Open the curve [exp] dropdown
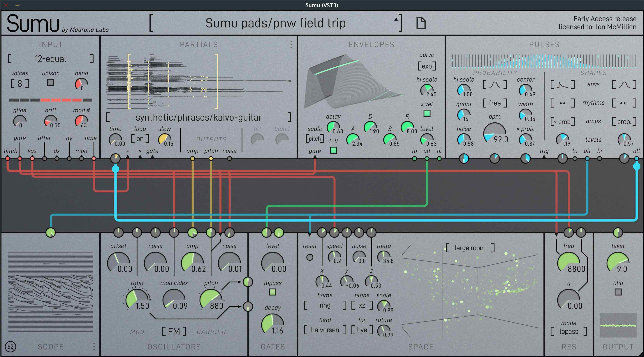 427,66
